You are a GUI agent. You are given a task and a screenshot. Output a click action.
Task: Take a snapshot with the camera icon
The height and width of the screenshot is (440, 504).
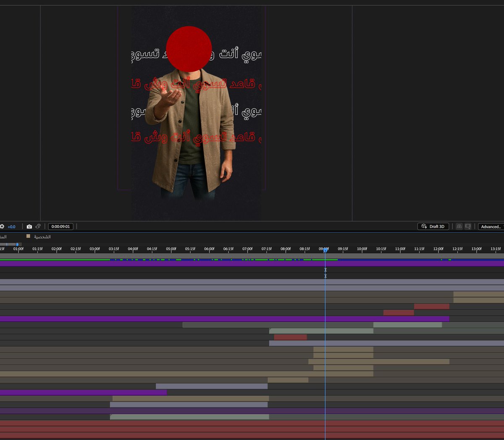(x=29, y=227)
